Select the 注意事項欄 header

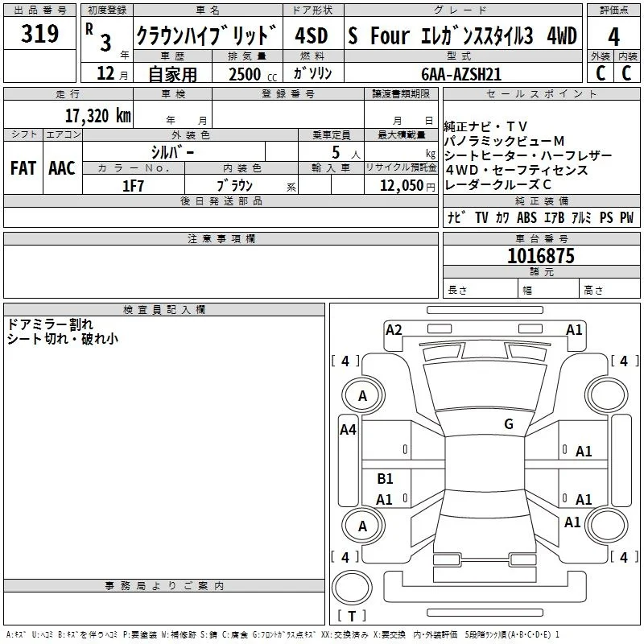click(x=221, y=238)
